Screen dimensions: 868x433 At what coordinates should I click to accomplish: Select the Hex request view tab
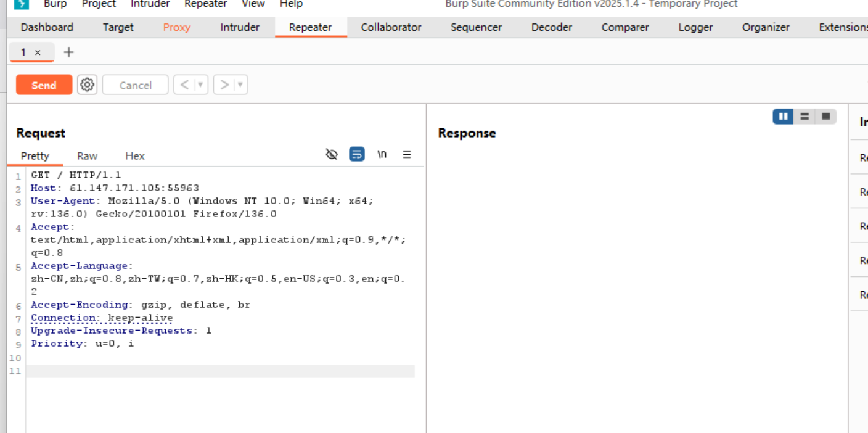tap(135, 155)
